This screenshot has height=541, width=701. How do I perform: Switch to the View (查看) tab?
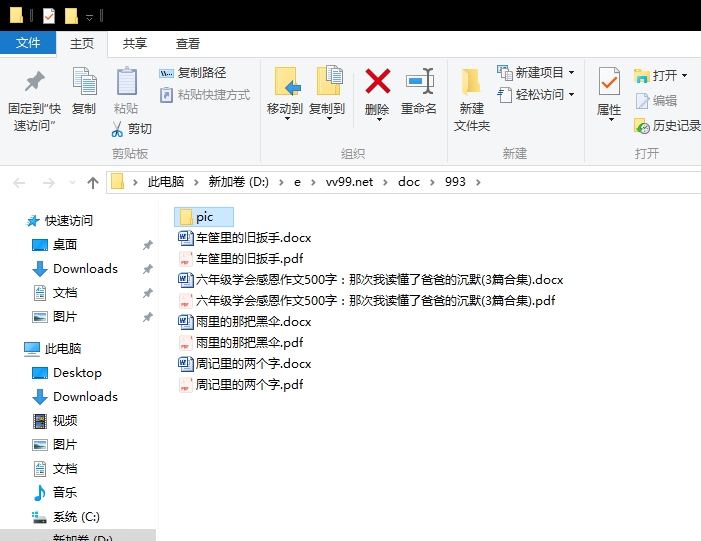[x=187, y=44]
